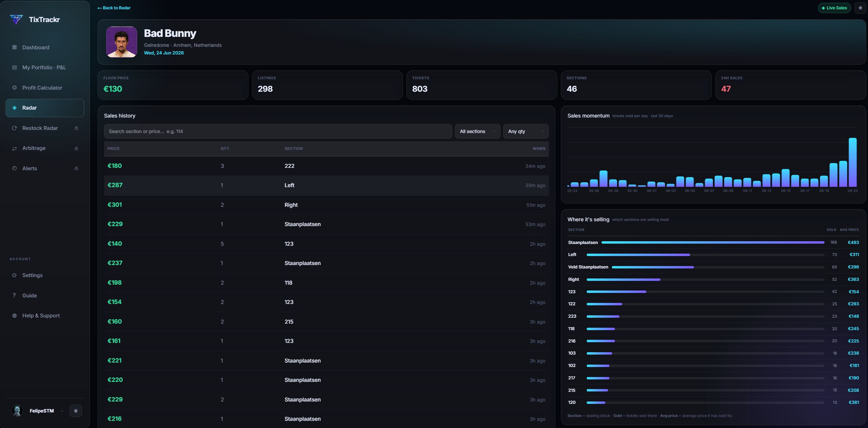Image resolution: width=868 pixels, height=428 pixels.
Task: Click the €140 sale with quantity 5
Action: point(326,244)
